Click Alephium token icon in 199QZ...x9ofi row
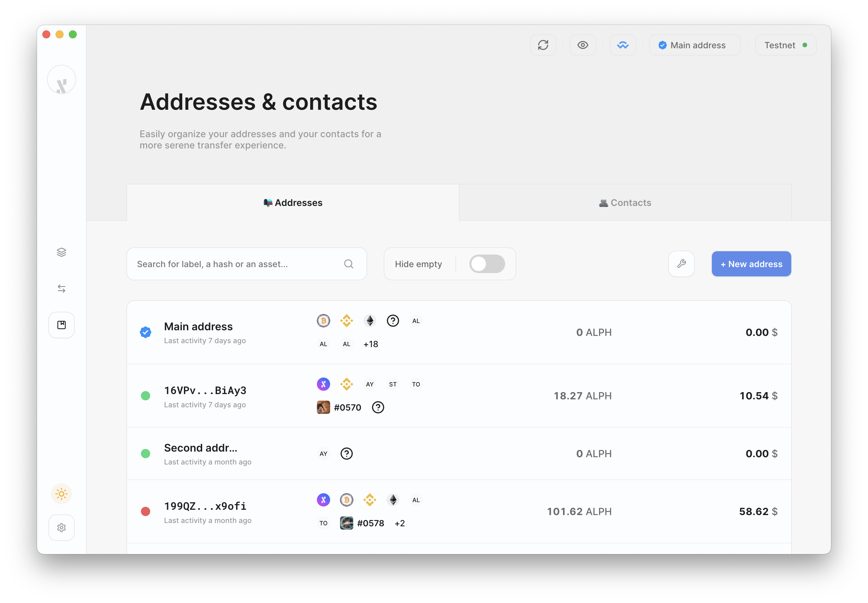The image size is (868, 603). [323, 500]
